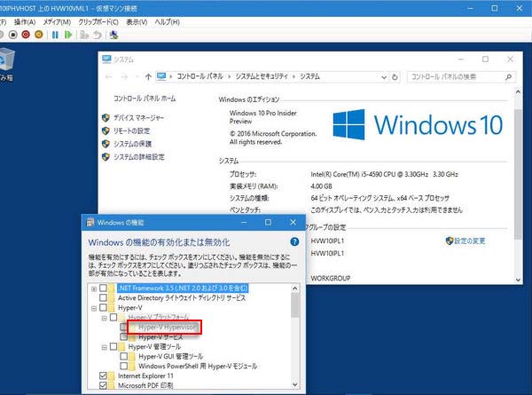Click the green Reset/Start toolbar icon
The width and height of the screenshot is (532, 395).
click(x=68, y=35)
